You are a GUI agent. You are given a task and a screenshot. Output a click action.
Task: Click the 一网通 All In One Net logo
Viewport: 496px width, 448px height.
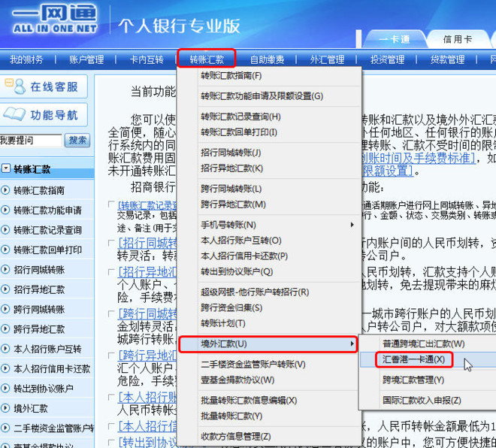coord(55,19)
